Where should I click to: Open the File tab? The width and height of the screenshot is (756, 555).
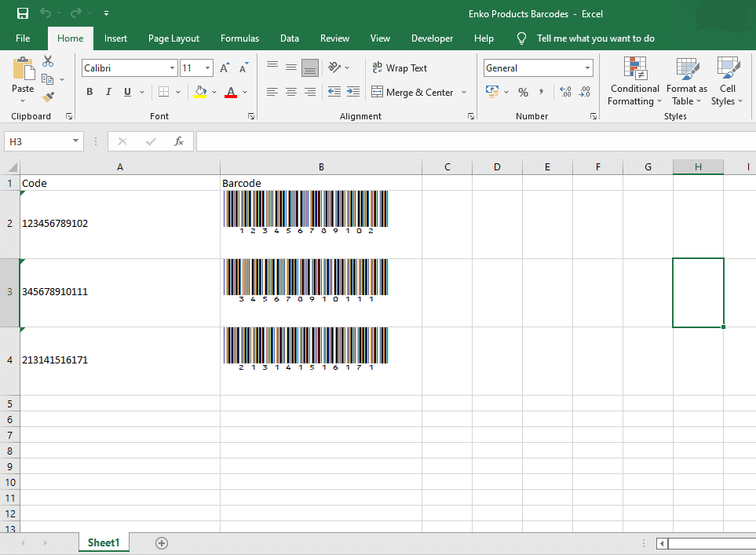click(23, 38)
